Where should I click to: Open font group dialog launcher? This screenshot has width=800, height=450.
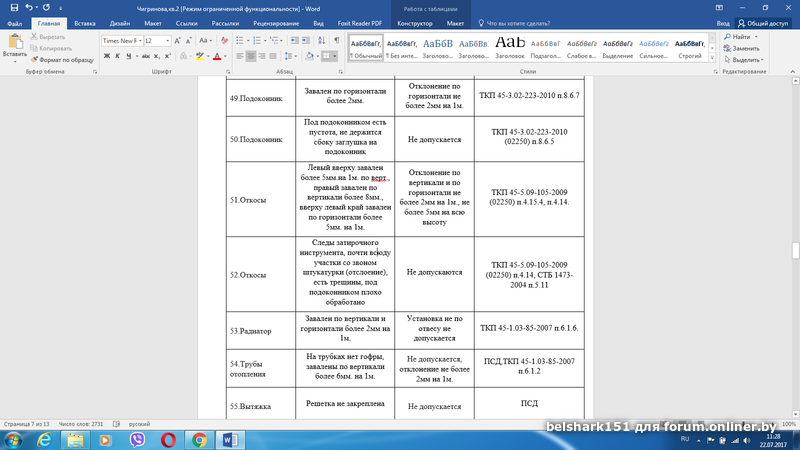pos(228,72)
